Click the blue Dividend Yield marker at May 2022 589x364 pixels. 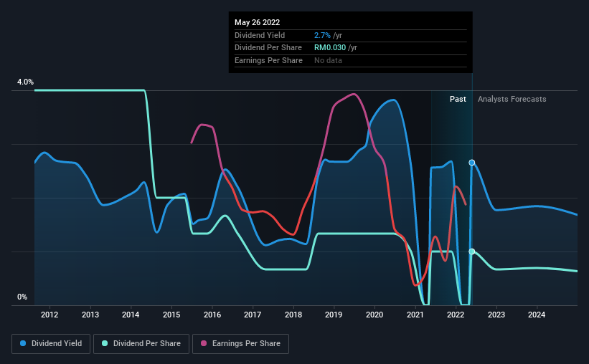[472, 163]
